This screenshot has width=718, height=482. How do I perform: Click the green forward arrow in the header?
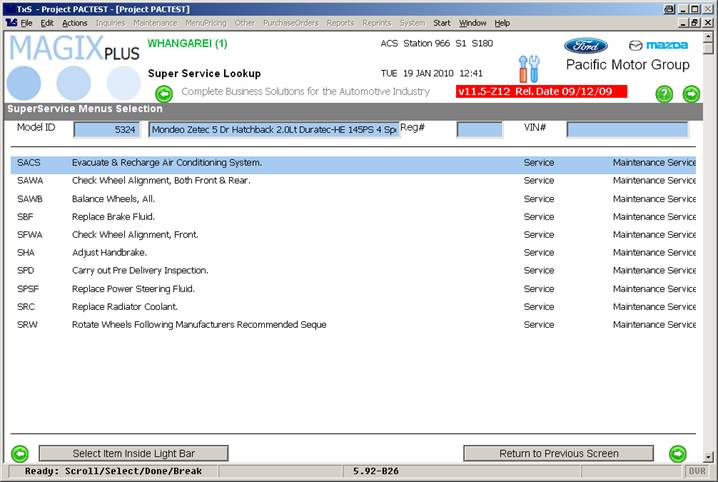pyautogui.click(x=691, y=94)
